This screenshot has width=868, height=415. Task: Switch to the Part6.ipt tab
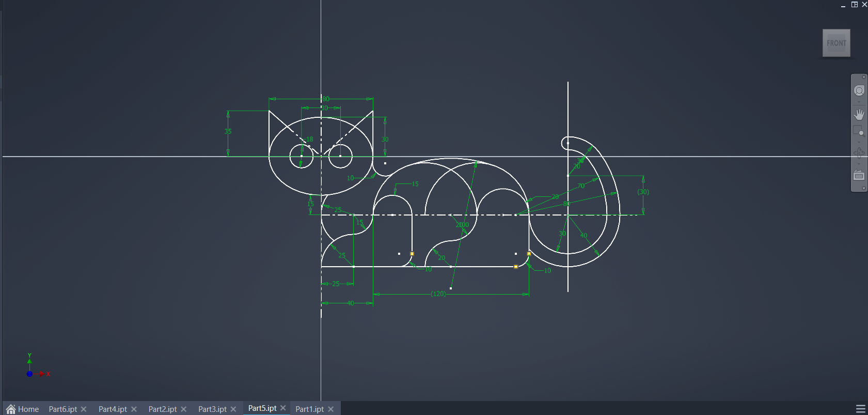point(62,409)
